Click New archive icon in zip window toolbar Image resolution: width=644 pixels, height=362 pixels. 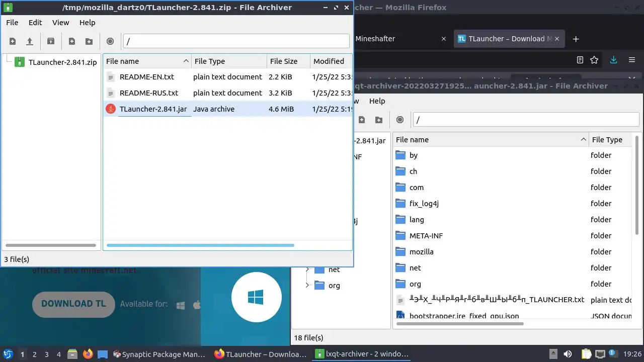(13, 41)
